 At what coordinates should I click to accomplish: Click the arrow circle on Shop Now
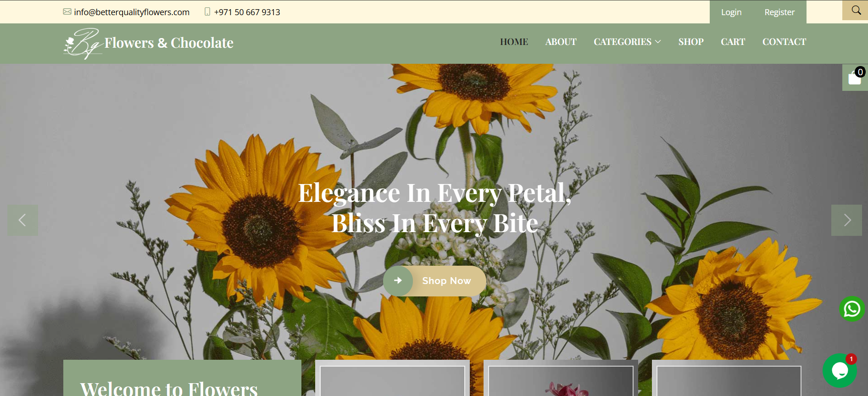pyautogui.click(x=398, y=281)
